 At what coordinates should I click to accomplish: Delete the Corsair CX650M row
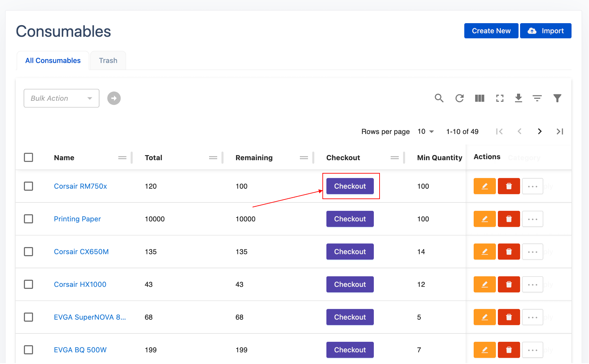[x=509, y=252]
